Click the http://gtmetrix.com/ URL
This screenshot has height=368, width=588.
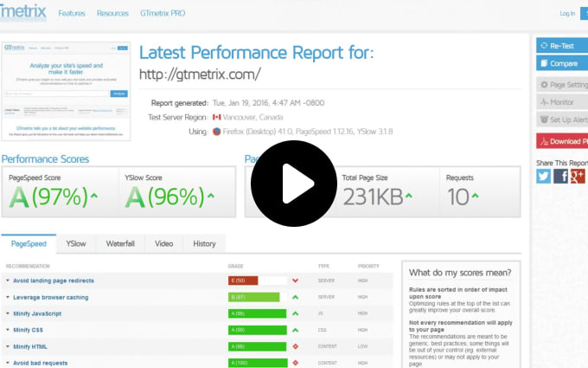coord(200,74)
